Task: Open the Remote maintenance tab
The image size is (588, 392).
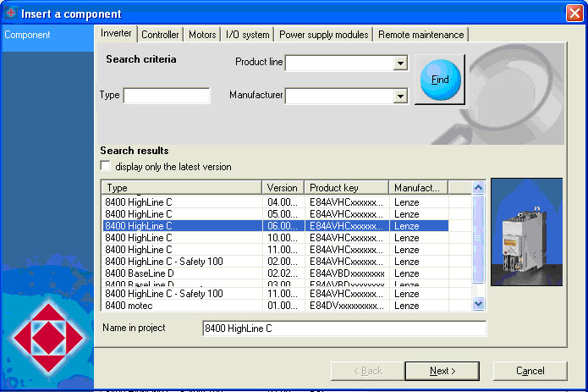Action: tap(420, 35)
